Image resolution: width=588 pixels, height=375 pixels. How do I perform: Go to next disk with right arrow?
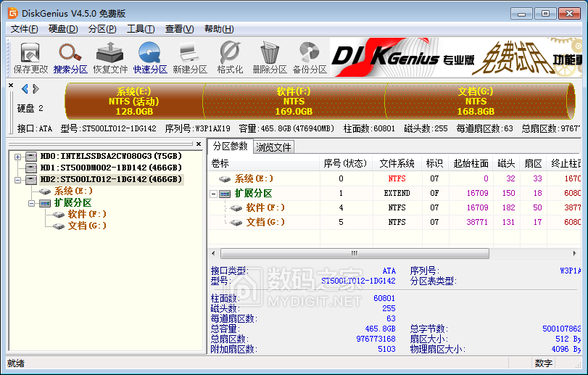36,89
